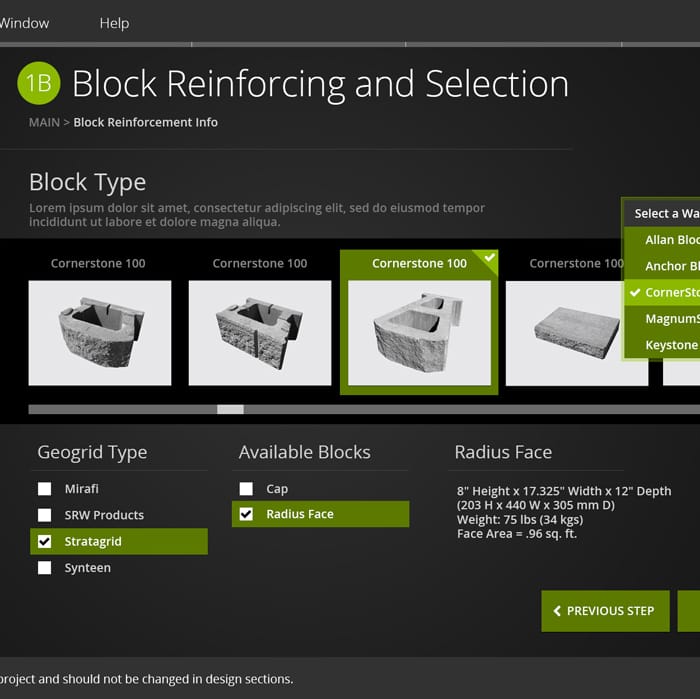Click the checkmark icon beside CornerStone in the dropdown

(635, 293)
